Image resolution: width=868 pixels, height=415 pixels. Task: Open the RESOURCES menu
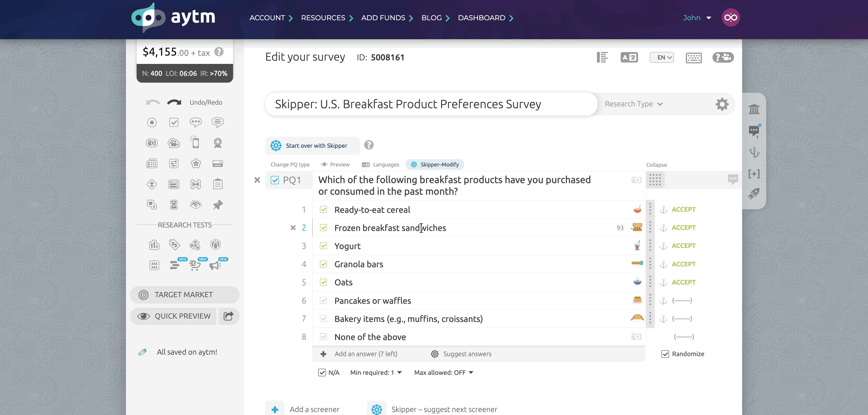click(327, 18)
